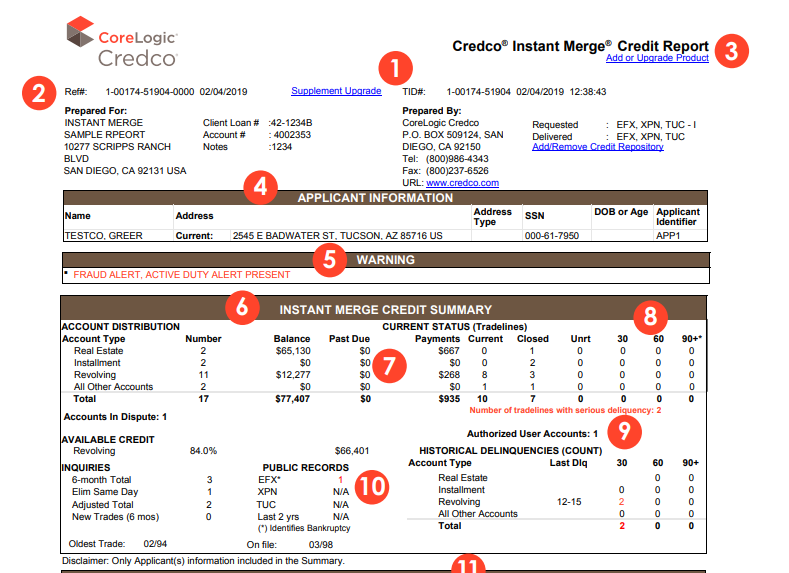Click Authorized User Accounts: 1

coord(532,434)
